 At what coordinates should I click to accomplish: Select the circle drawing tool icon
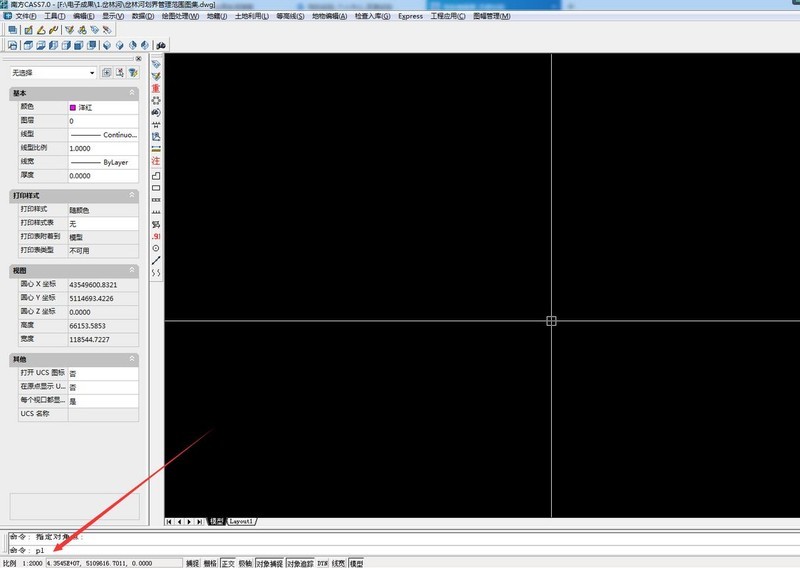tap(156, 249)
